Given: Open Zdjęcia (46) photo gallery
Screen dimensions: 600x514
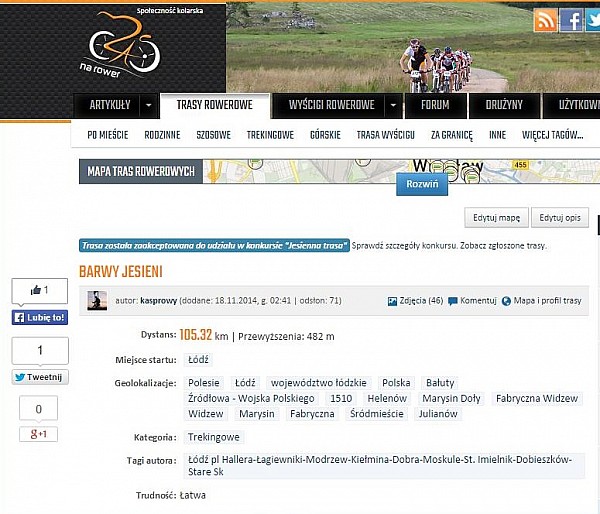Looking at the screenshot, I should [415, 300].
